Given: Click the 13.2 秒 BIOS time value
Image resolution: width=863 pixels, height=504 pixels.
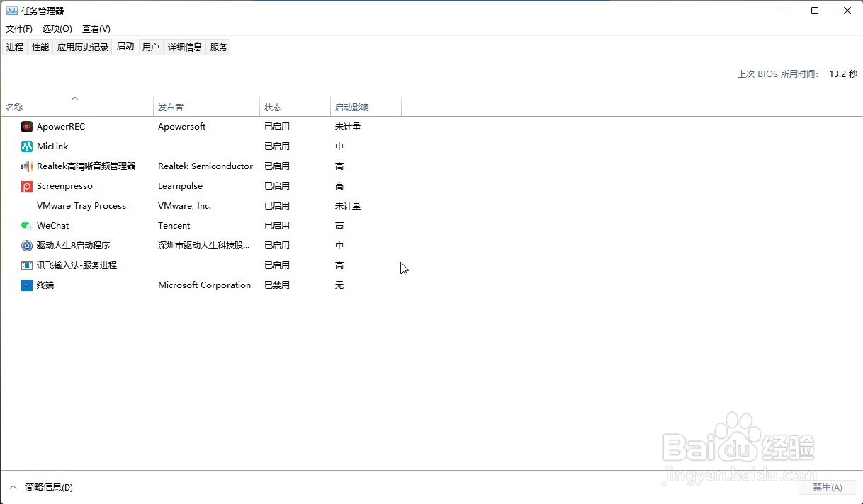Looking at the screenshot, I should pyautogui.click(x=843, y=74).
